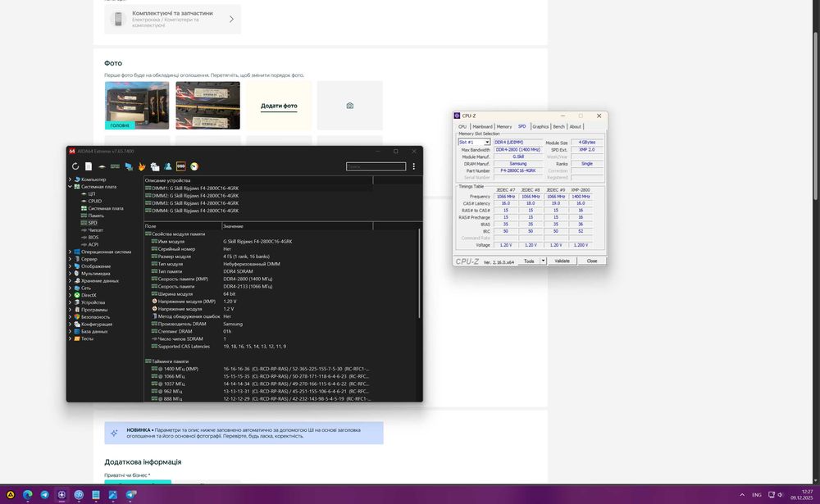Show hidden system tray icons
Image resolution: width=820 pixels, height=504 pixels.
(x=741, y=495)
